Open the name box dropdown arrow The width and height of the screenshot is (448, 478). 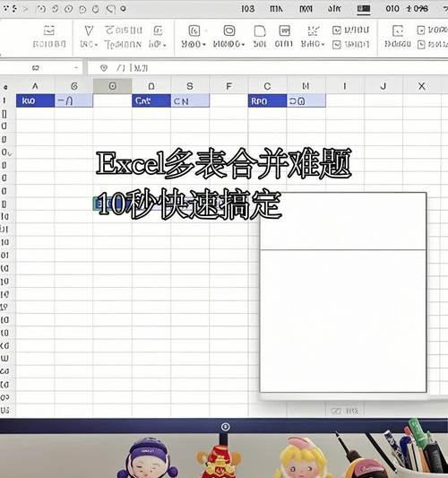pos(76,68)
